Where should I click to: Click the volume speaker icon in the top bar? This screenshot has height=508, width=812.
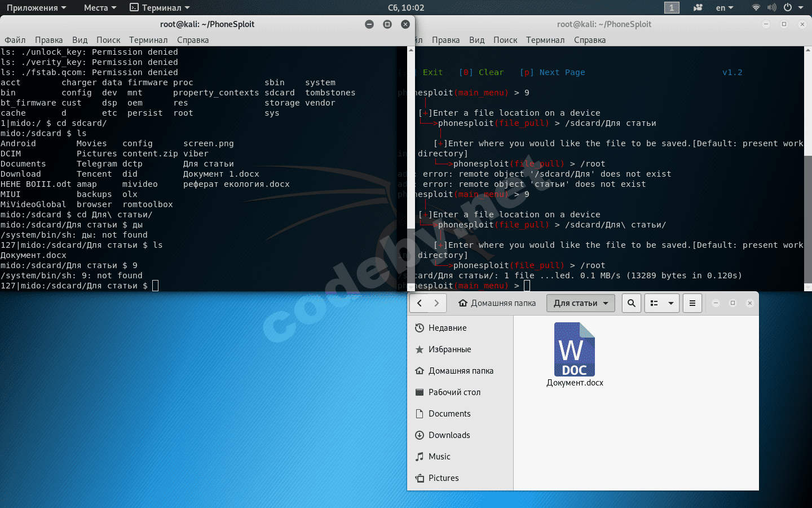click(x=771, y=7)
